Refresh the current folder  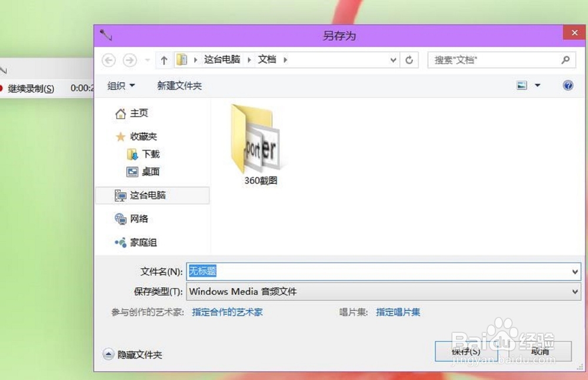pyautogui.click(x=409, y=60)
